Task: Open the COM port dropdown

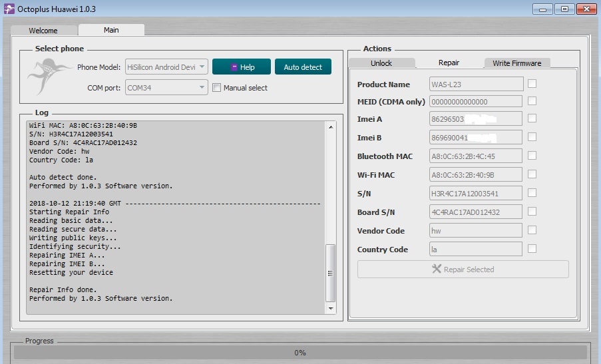Action: (x=166, y=88)
